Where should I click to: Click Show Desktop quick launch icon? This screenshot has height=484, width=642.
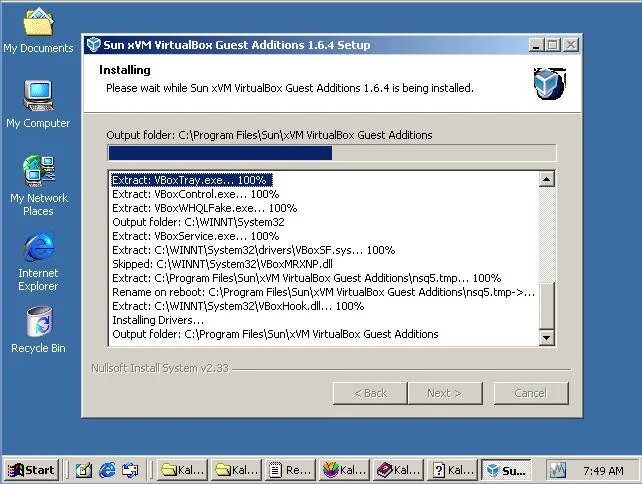[84, 470]
